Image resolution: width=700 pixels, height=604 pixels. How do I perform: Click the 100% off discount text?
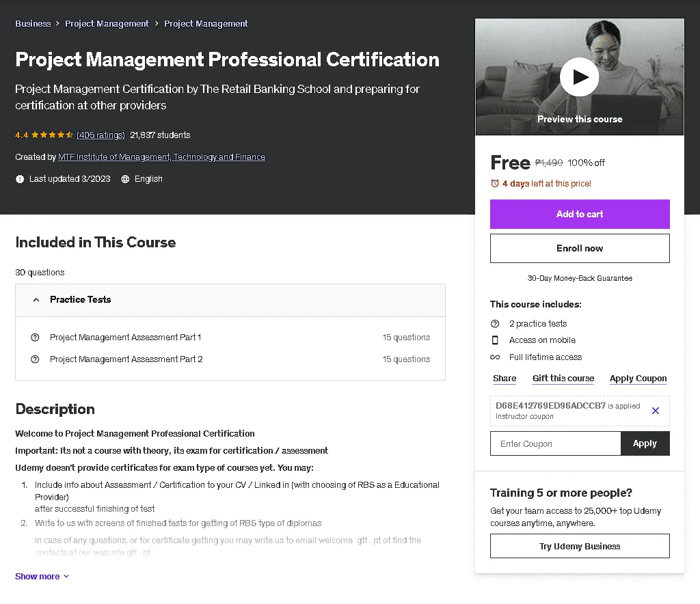point(586,163)
